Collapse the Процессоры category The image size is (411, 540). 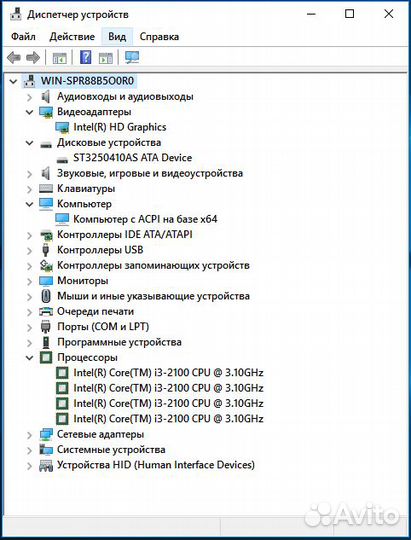[x=30, y=358]
